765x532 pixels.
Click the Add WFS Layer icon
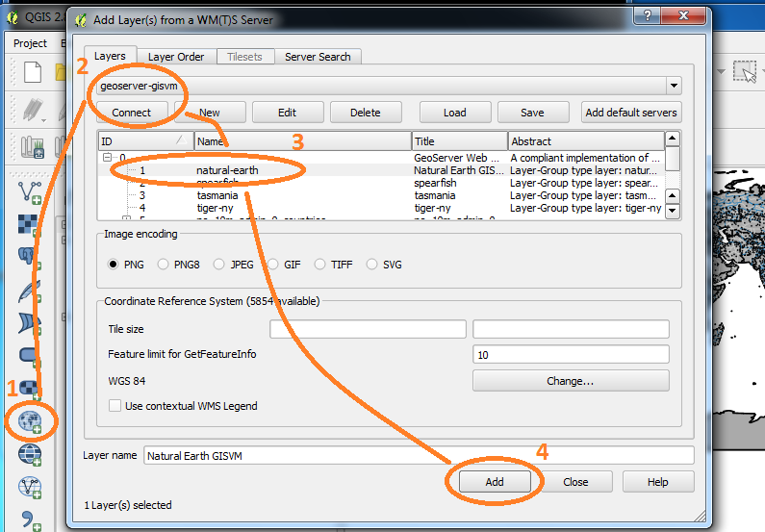[30, 487]
